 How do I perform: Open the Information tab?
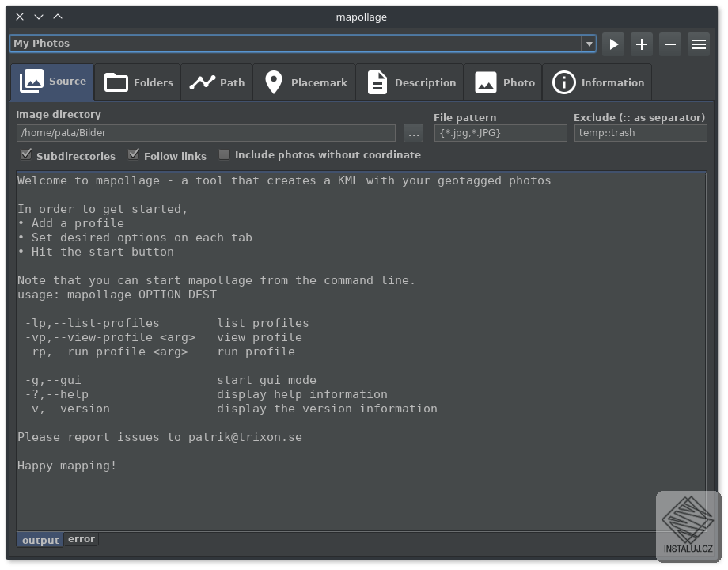click(x=597, y=82)
